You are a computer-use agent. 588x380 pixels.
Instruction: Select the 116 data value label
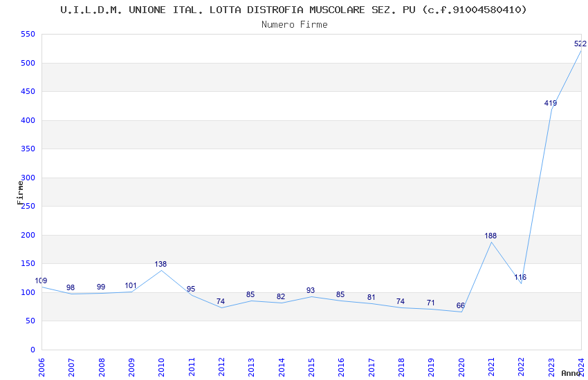coord(520,277)
